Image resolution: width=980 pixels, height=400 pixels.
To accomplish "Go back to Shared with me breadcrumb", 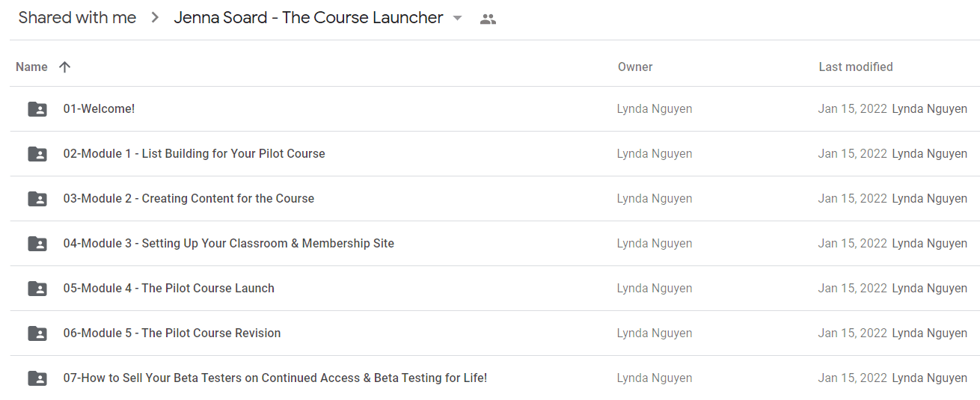I will tap(77, 18).
